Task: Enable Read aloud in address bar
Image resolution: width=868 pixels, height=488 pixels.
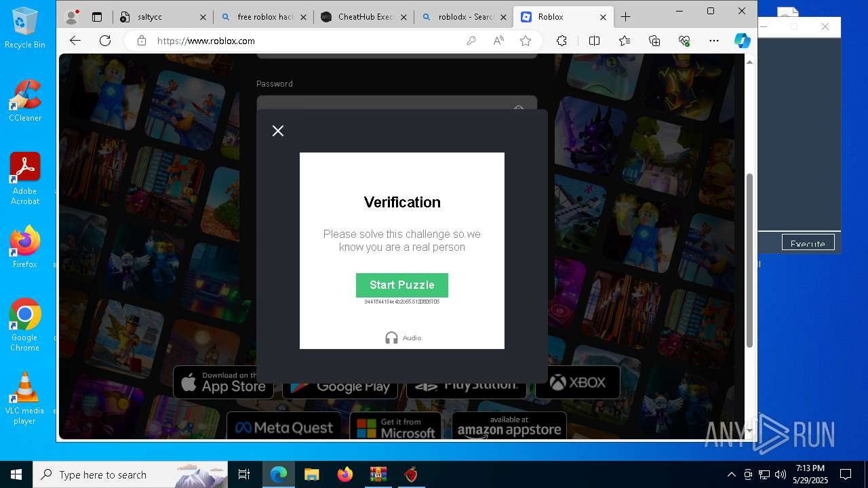Action: pos(498,41)
